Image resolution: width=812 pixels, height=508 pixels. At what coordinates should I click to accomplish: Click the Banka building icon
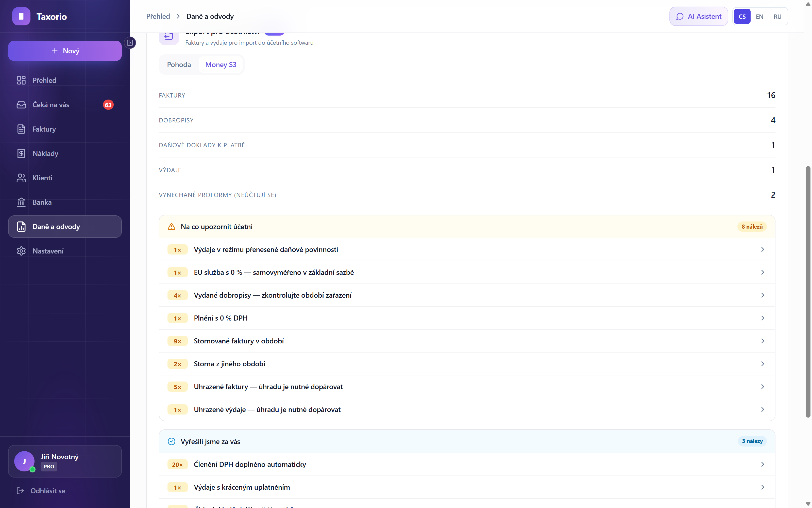pos(21,202)
